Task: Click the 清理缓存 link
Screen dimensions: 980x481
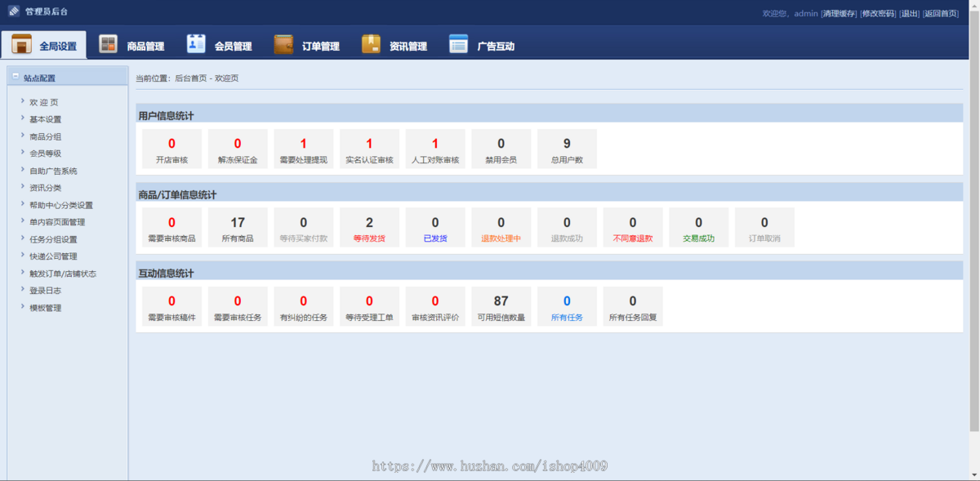Action: pos(839,14)
